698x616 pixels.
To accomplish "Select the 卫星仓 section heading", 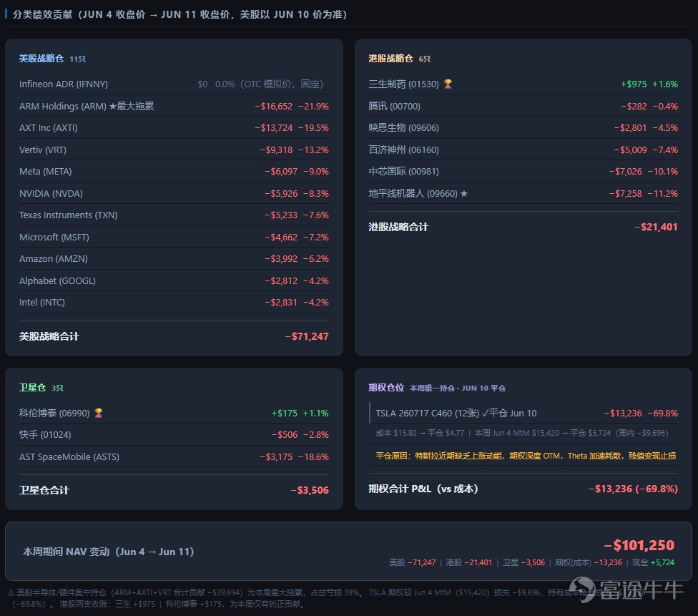I will pyautogui.click(x=32, y=388).
